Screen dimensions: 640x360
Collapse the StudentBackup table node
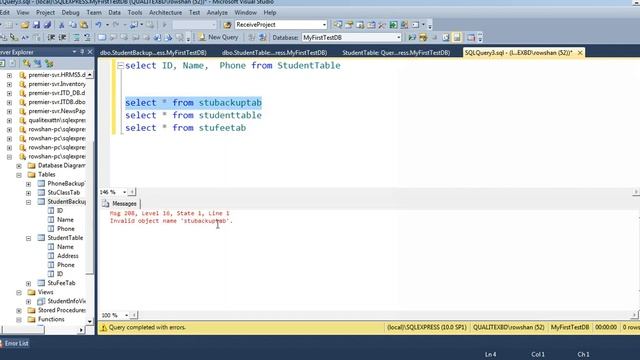[x=29, y=202]
